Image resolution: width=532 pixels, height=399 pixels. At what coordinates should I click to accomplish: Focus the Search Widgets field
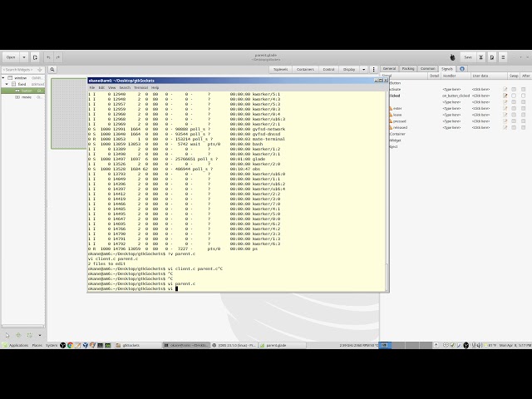pyautogui.click(x=22, y=70)
